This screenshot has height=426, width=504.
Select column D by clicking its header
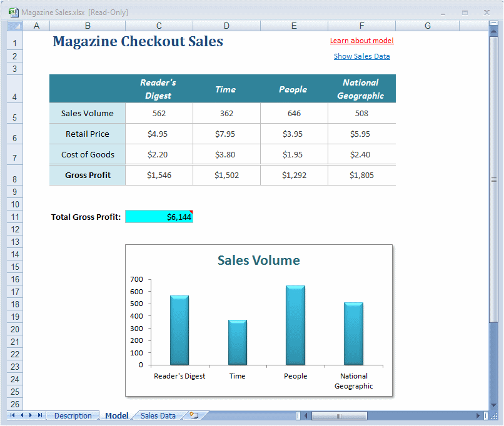pyautogui.click(x=226, y=26)
